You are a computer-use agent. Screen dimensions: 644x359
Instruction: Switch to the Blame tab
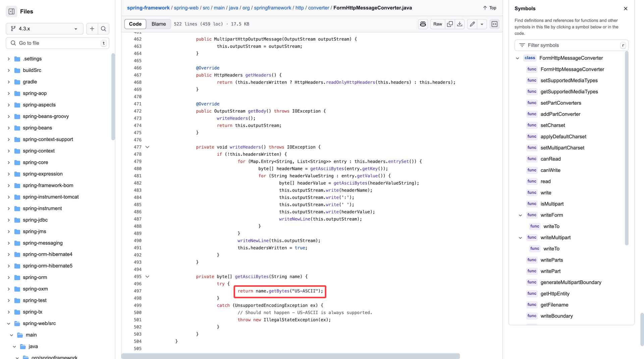click(x=159, y=24)
